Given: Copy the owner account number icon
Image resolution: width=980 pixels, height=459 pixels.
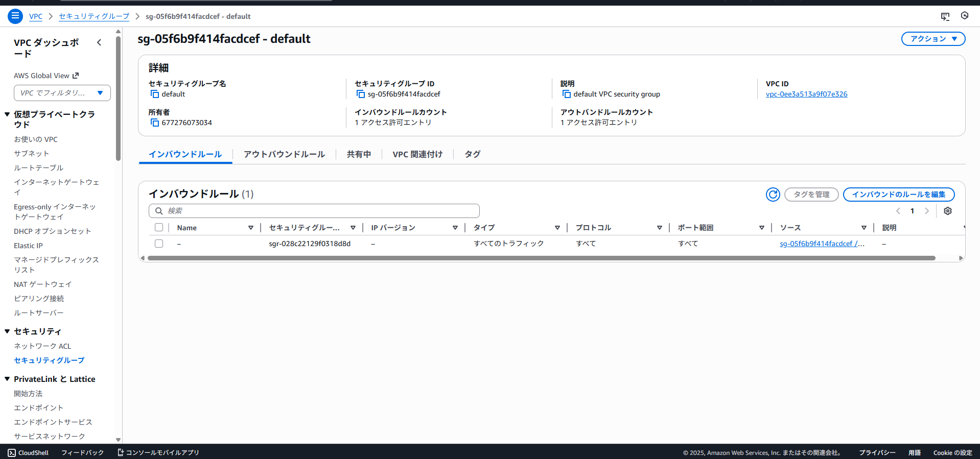Looking at the screenshot, I should 154,123.
